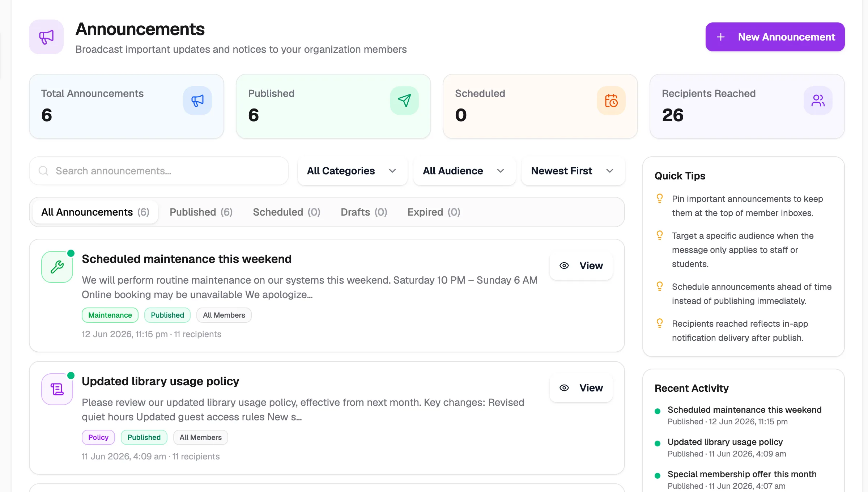Click the 12 Jun 2026, 11:15 pm · 11 recipients line
Image resolution: width=868 pixels, height=492 pixels.
click(x=152, y=334)
